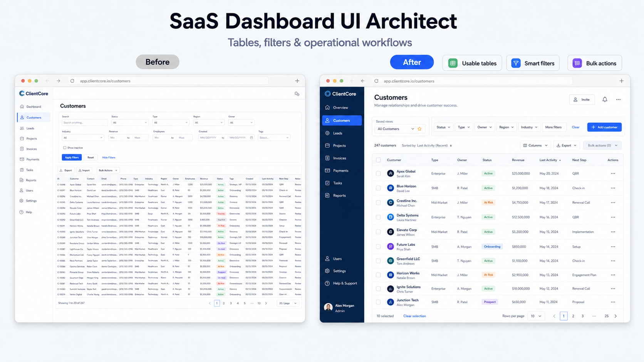Toggle the checkbox for Greenfield LLC

pos(378,261)
